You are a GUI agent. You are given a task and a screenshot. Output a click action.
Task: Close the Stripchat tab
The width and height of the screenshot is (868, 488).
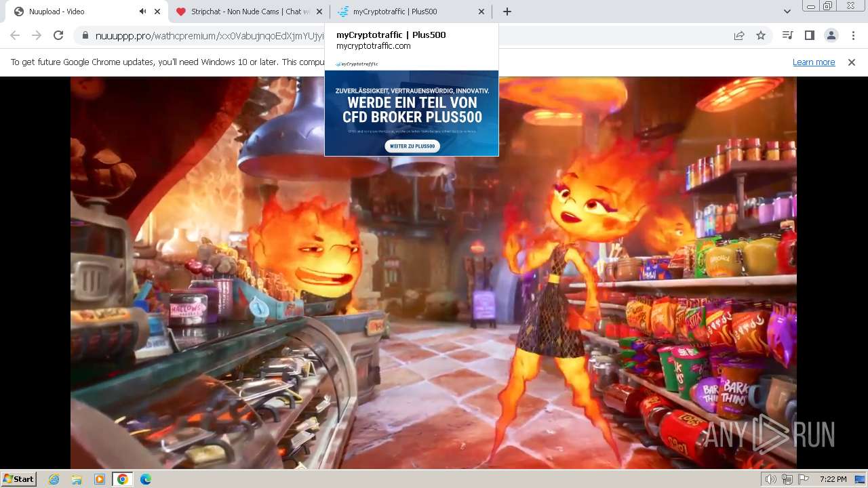(319, 12)
